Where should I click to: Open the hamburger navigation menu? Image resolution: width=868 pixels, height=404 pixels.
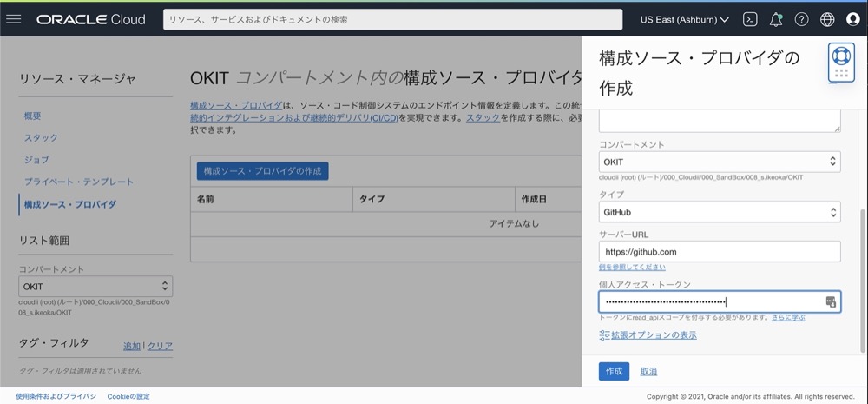click(13, 19)
